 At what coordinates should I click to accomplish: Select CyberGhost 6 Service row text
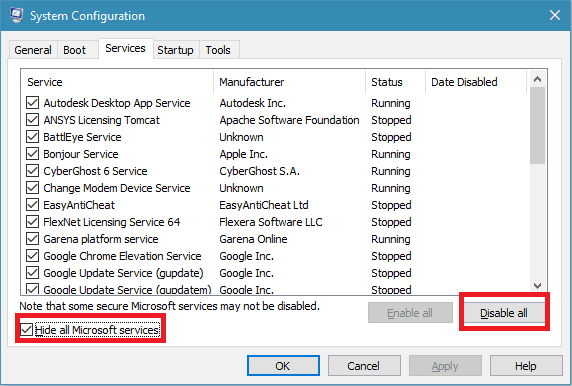95,171
